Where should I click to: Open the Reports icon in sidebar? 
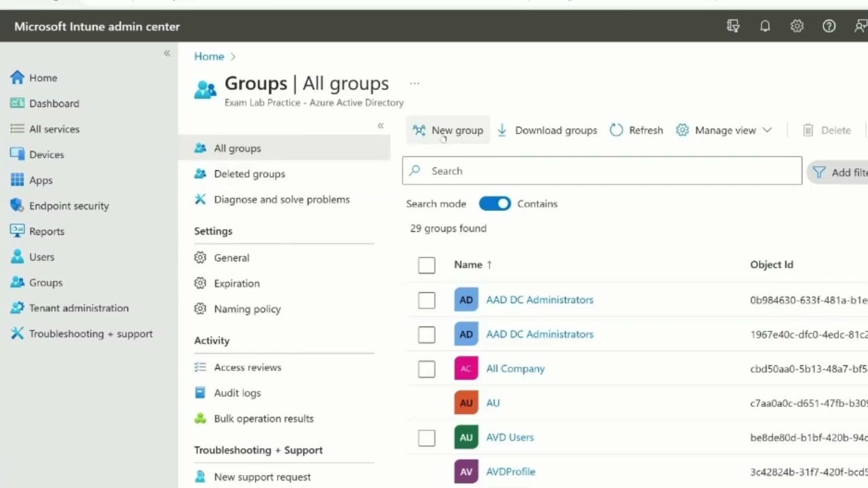pos(17,231)
